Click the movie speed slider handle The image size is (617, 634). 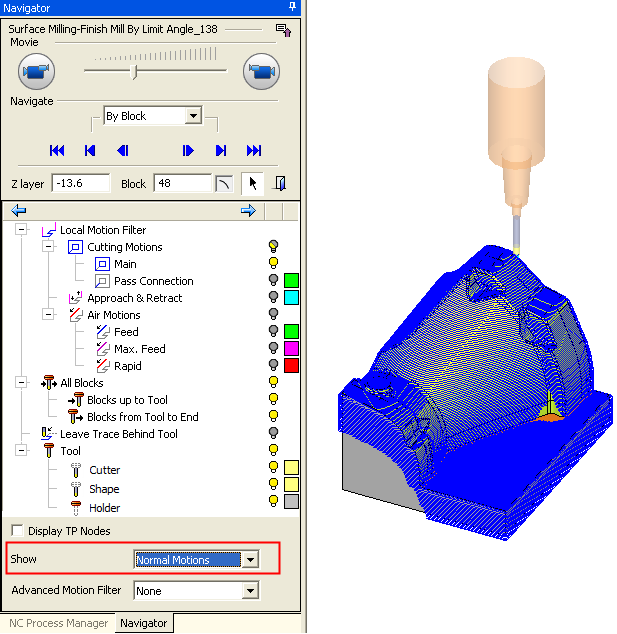135,71
